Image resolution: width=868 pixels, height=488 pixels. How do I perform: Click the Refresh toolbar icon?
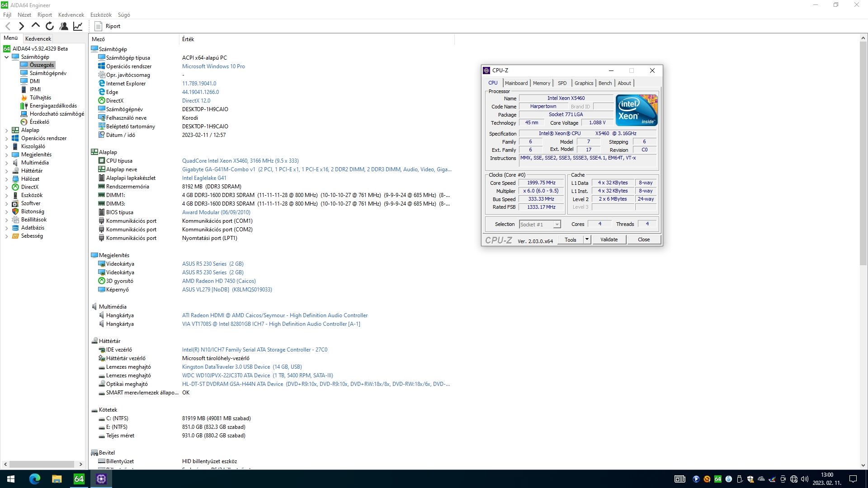point(50,26)
